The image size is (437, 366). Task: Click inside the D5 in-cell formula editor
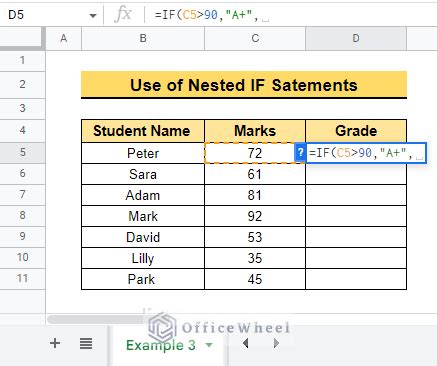pos(366,153)
